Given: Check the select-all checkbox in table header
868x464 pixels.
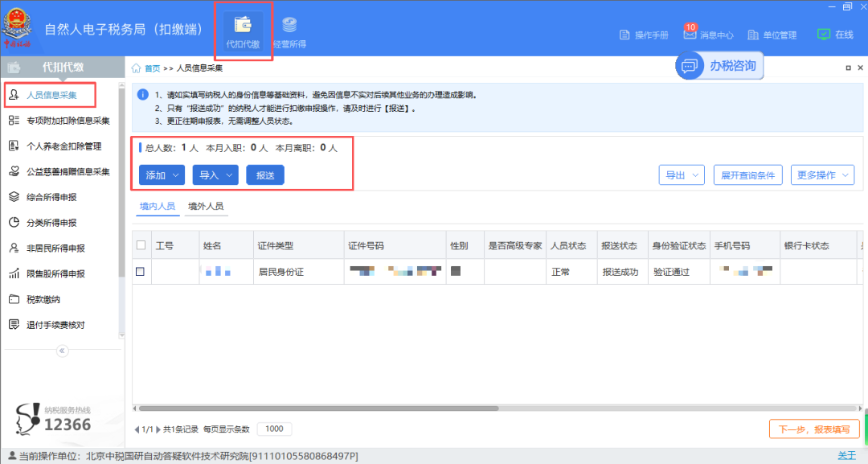Looking at the screenshot, I should 141,245.
